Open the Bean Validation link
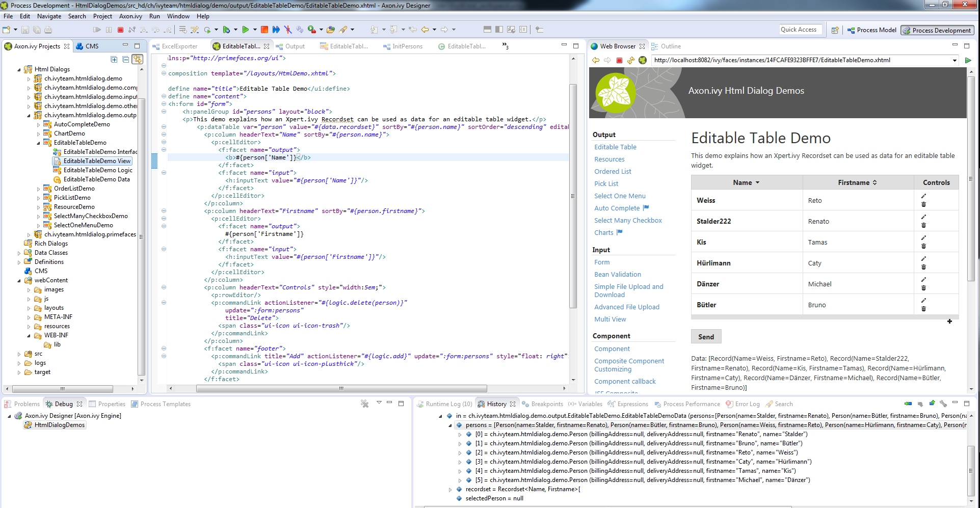 pos(618,275)
